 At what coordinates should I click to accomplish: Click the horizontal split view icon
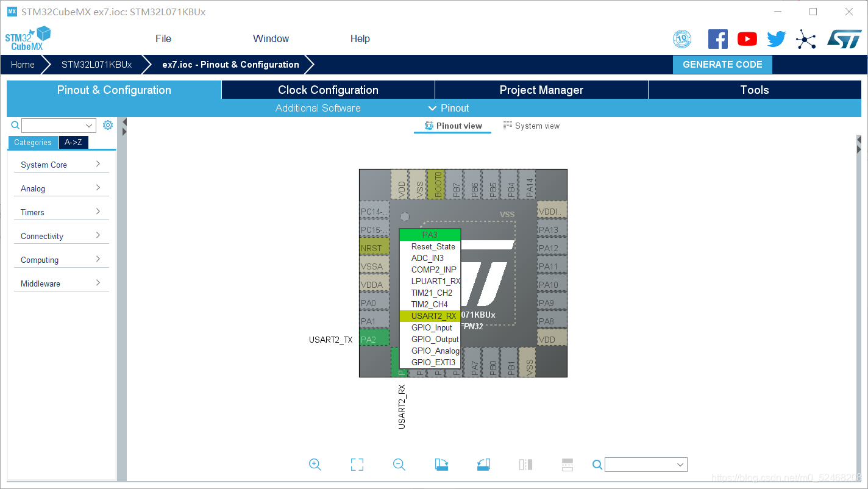567,465
